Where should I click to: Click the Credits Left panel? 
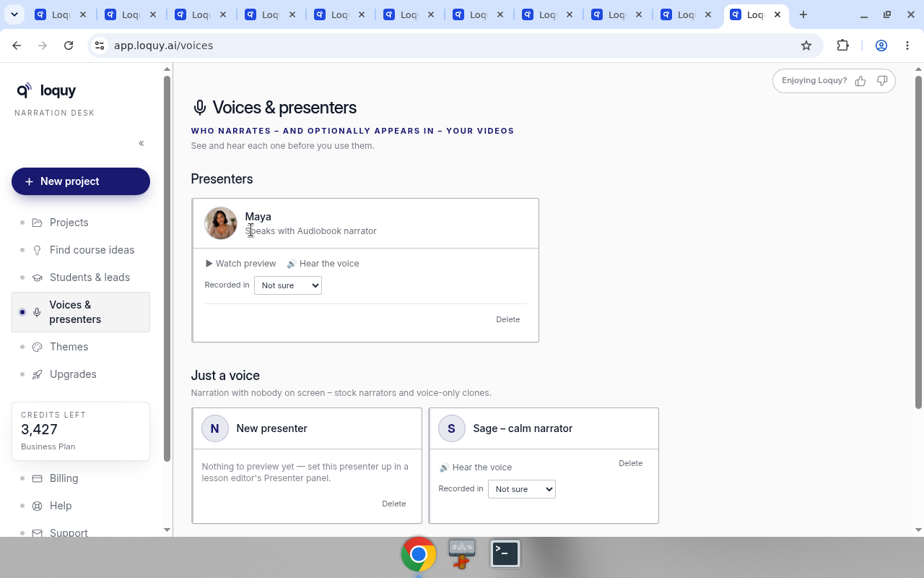[x=81, y=431]
